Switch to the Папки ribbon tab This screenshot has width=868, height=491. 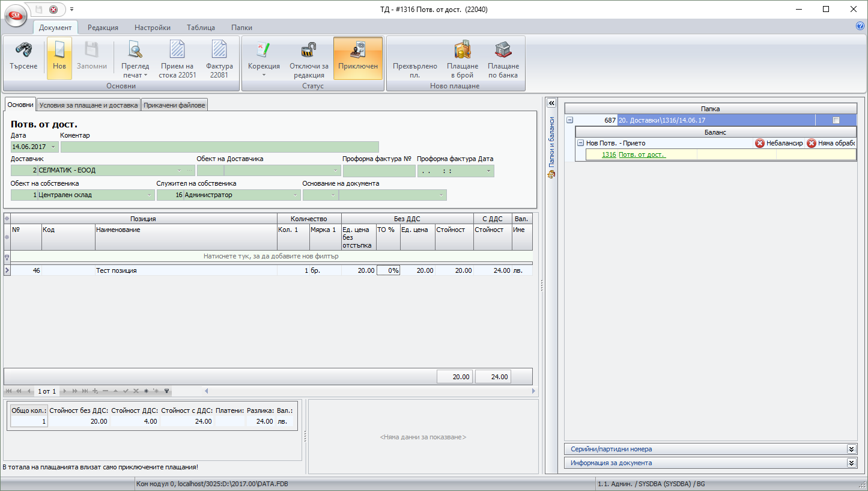(x=241, y=27)
